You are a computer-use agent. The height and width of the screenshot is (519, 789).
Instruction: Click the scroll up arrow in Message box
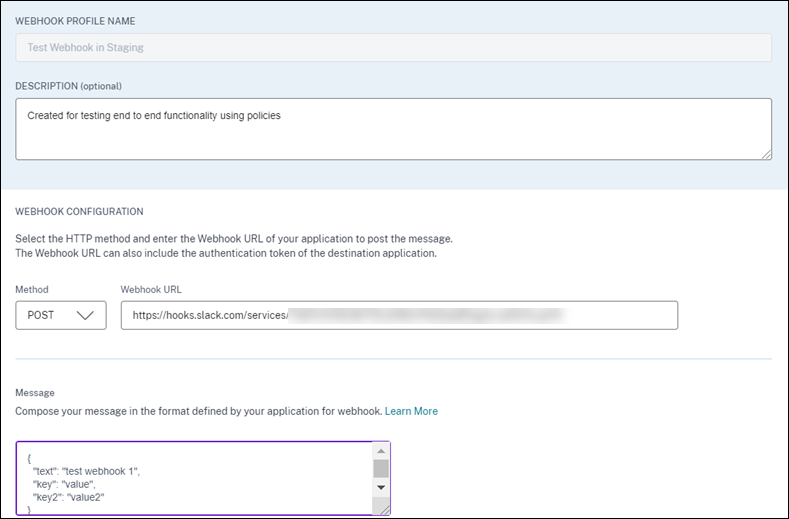(x=380, y=451)
